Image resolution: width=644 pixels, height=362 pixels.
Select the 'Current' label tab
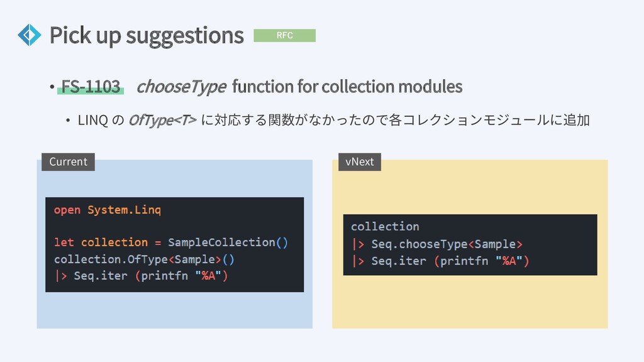[68, 162]
